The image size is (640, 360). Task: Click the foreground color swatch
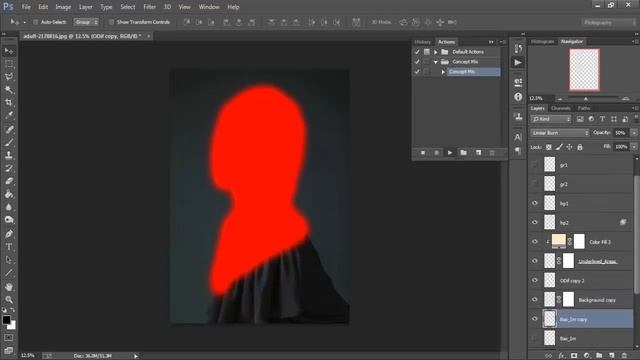6,320
